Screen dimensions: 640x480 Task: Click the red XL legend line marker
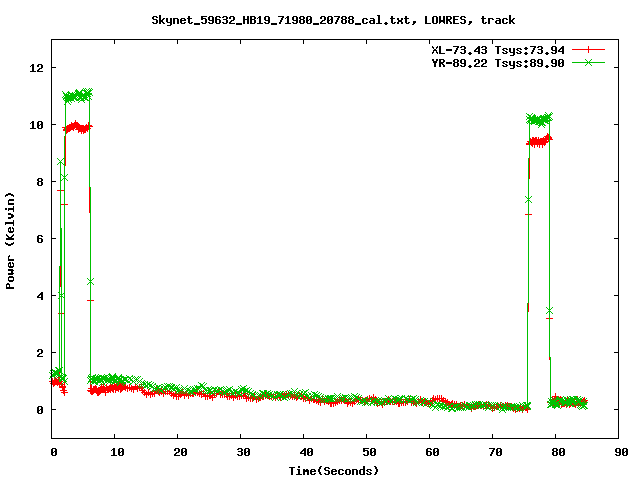[x=588, y=50]
